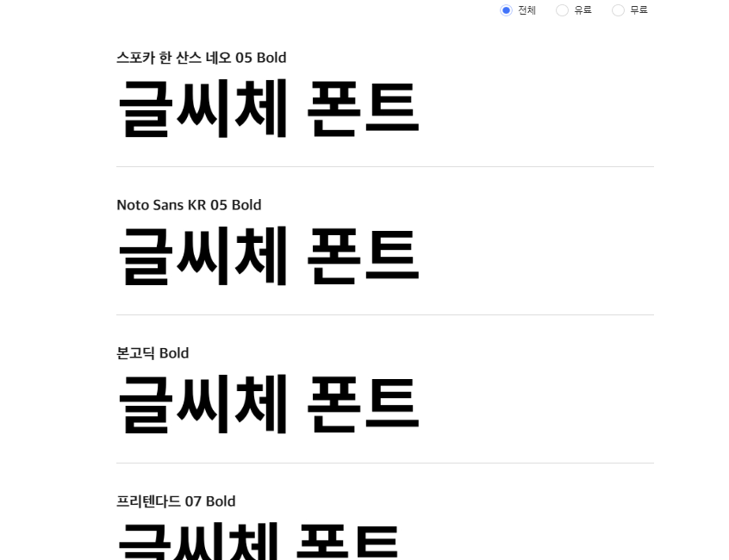Click the 무료 filter label text
The width and height of the screenshot is (729, 560).
638,10
